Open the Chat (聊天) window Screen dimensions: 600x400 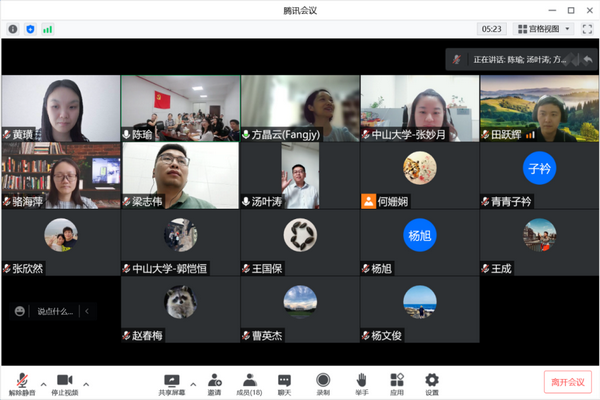click(x=285, y=383)
